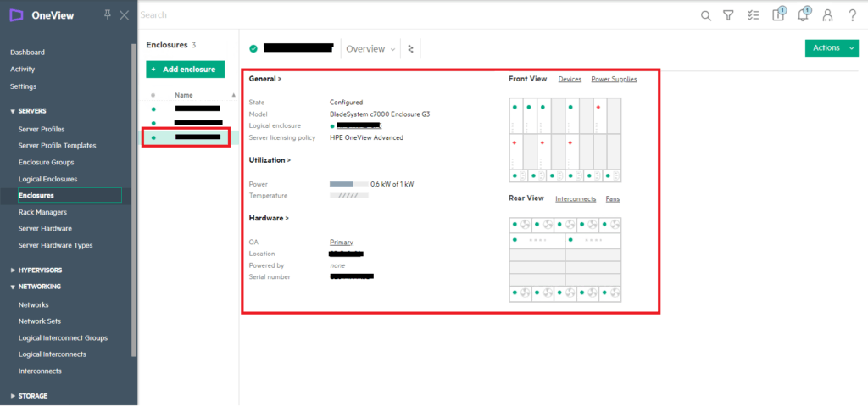Click the sidebar vertical scrollbar
868x407 pixels.
[x=133, y=199]
